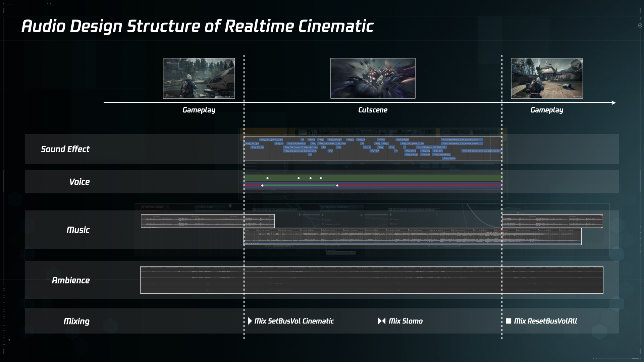Open the right Gameplay village screenshot thumbnail
This screenshot has width=644, height=362.
click(x=547, y=78)
